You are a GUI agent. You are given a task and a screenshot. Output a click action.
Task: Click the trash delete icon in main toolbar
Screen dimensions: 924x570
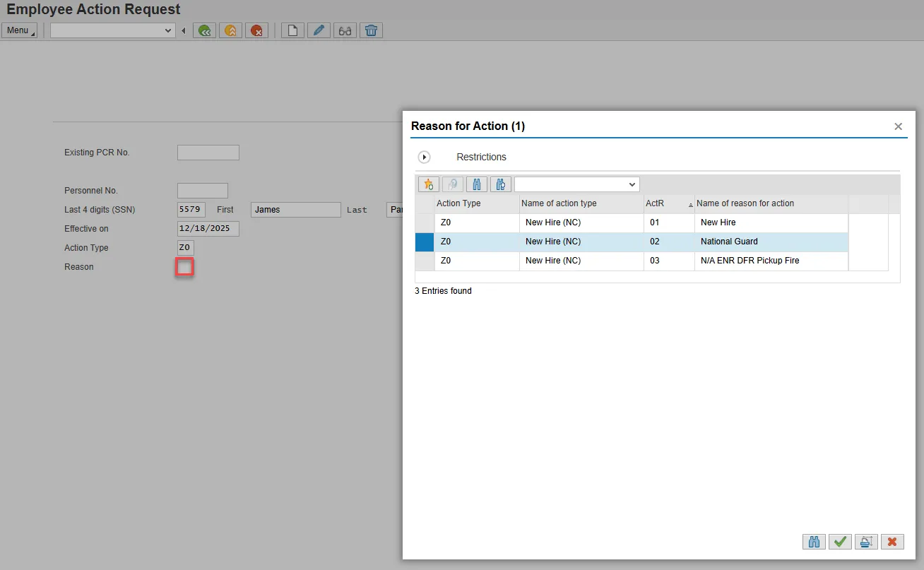[371, 30]
